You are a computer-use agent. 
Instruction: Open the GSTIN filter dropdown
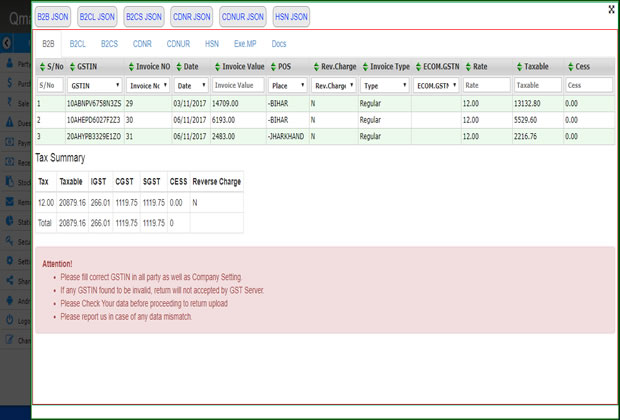coord(95,85)
